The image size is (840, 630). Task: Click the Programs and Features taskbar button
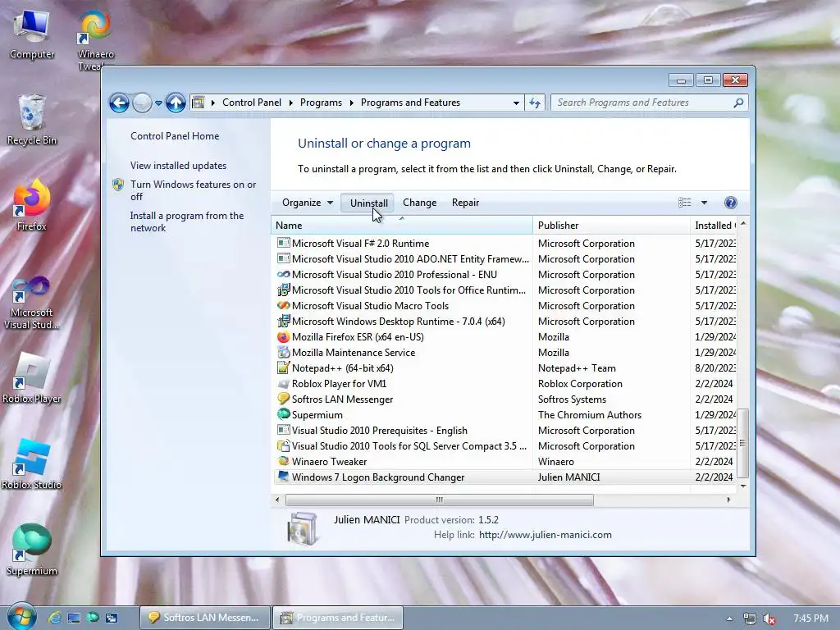point(338,618)
